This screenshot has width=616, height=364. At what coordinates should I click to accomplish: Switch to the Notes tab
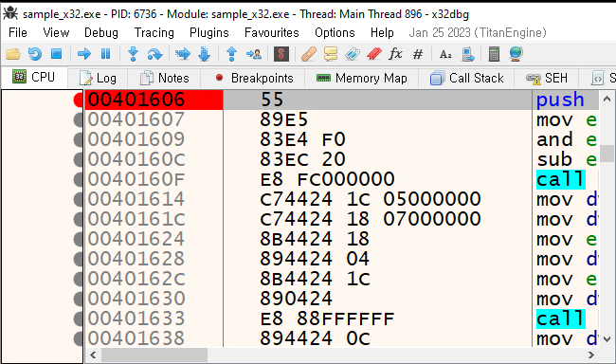(164, 79)
